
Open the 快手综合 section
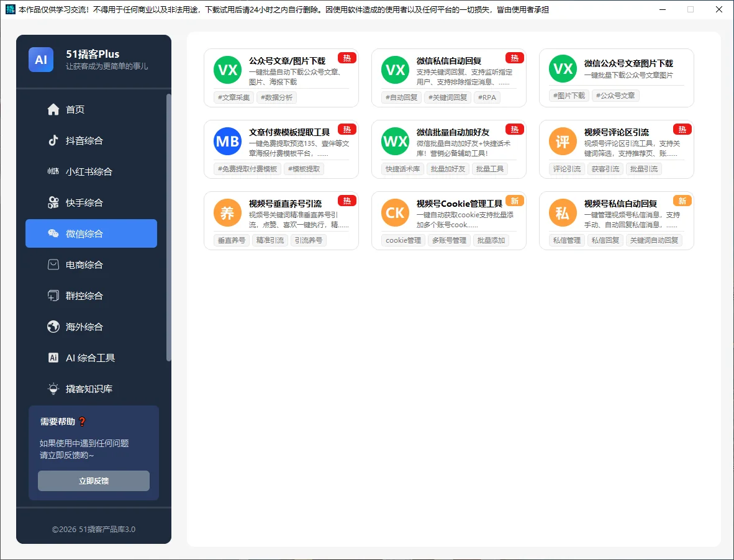click(91, 202)
